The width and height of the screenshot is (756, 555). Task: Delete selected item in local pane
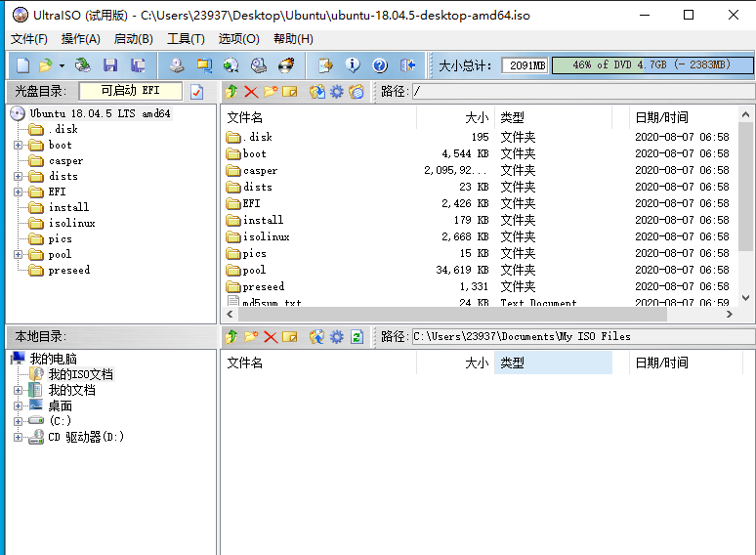271,336
